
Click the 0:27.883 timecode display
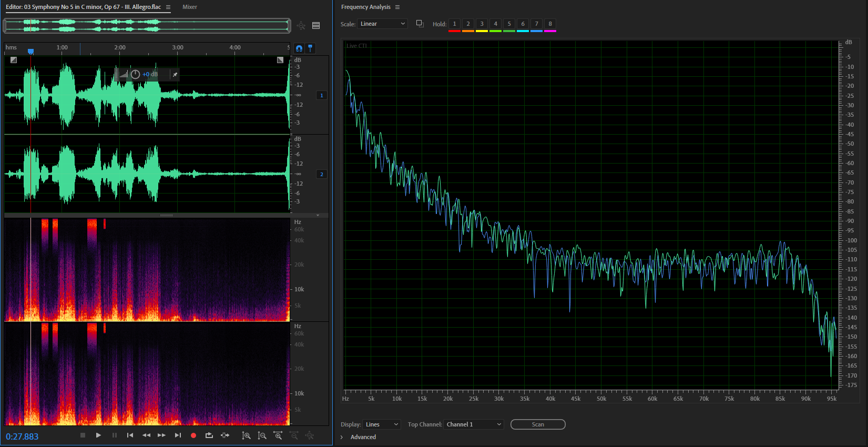(22, 436)
